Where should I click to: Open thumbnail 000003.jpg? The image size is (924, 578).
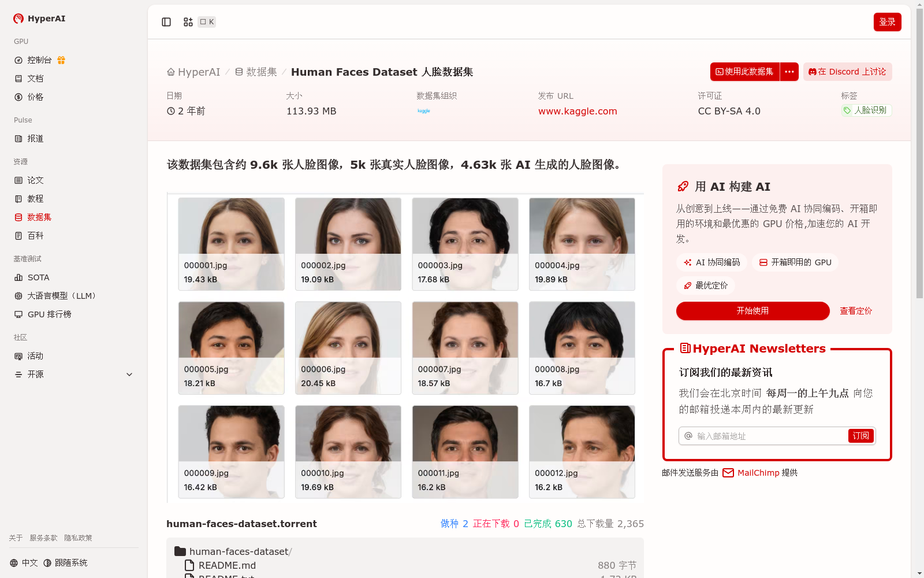click(x=465, y=244)
